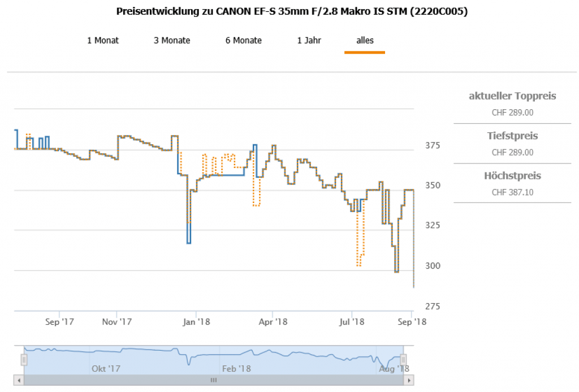Click the left navigator range handle
579x392 pixels.
[24, 359]
